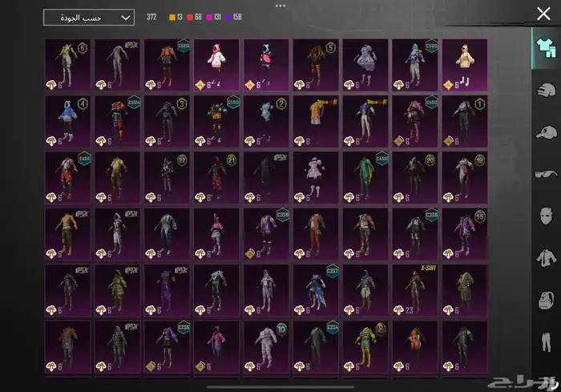This screenshot has height=392, width=561.
Task: Select the lavender frilly dress outfit
Action: [365, 65]
